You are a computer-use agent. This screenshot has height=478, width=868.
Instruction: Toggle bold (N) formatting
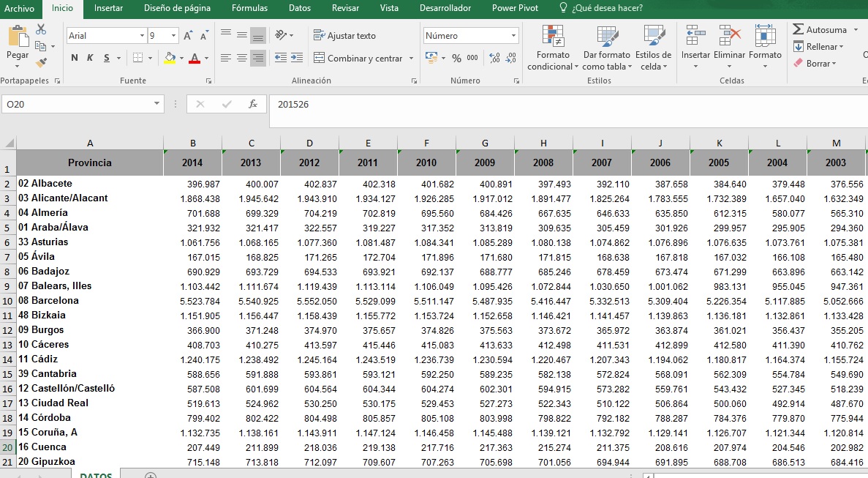(x=75, y=58)
